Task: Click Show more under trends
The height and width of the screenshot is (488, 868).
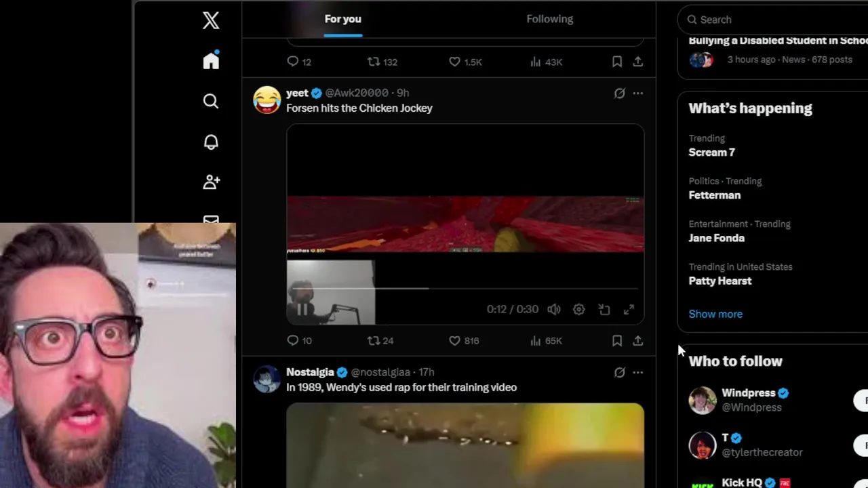Action: pos(715,314)
